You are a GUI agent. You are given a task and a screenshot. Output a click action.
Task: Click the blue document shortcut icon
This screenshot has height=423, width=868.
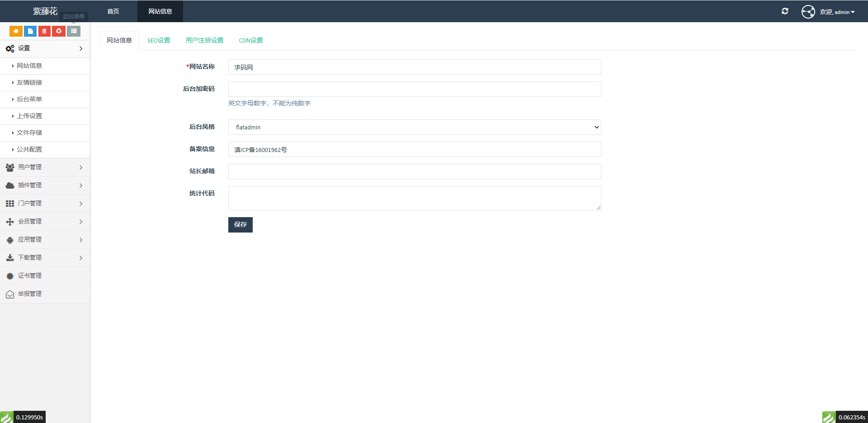(x=30, y=31)
